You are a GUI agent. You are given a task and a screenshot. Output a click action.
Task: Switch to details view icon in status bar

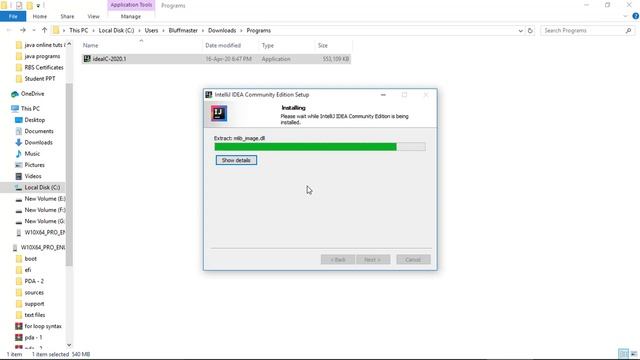pos(624,354)
